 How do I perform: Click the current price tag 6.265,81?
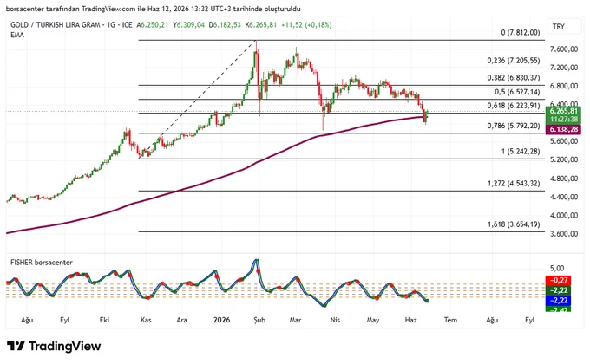tap(564, 111)
